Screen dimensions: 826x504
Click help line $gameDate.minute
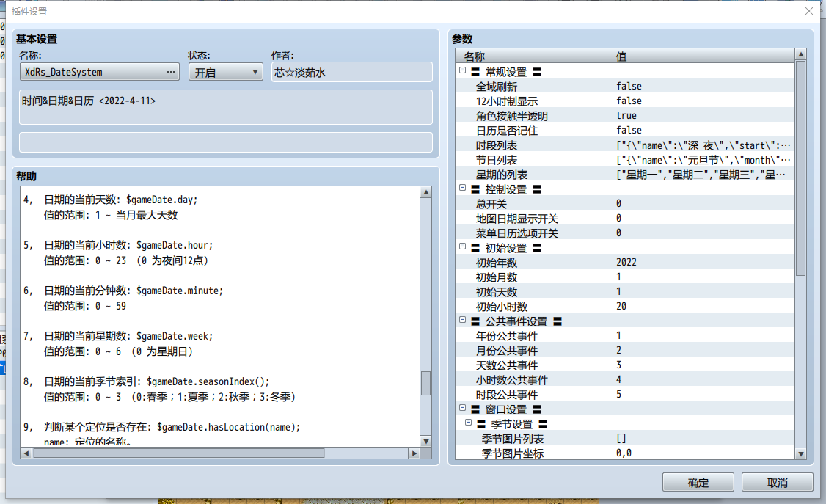[x=180, y=291]
